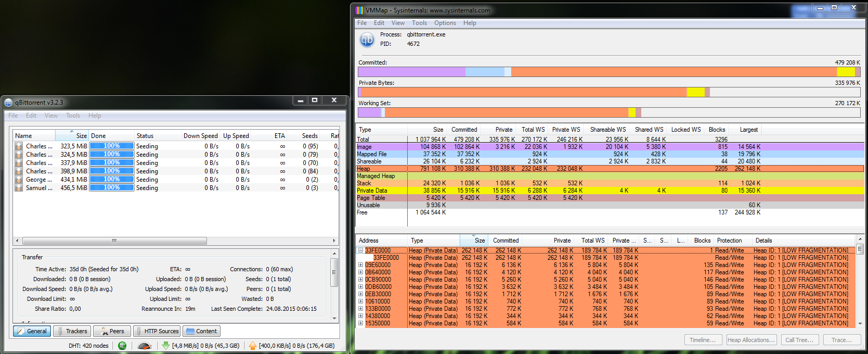Open the HTTP Sources tab
The height and width of the screenshot is (354, 868).
(157, 331)
